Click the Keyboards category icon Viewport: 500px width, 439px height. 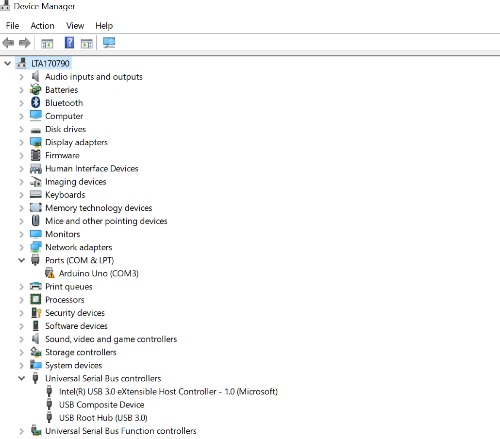pyautogui.click(x=36, y=194)
